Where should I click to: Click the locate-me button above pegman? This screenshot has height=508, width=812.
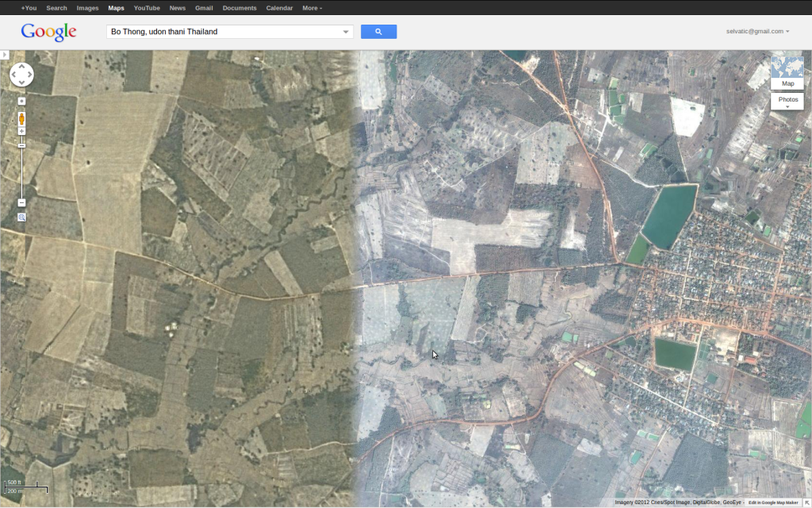tap(21, 101)
